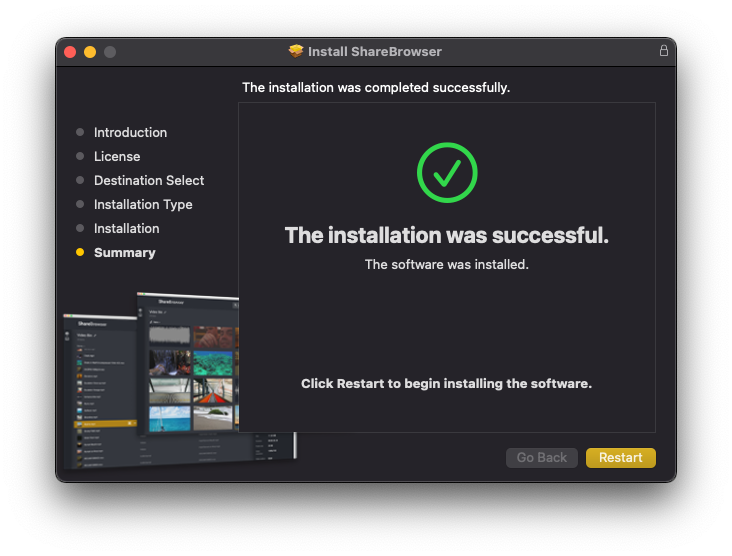This screenshot has width=732, height=556.
Task: Click the ShareBrowser preview screenshot image
Action: click(180, 380)
